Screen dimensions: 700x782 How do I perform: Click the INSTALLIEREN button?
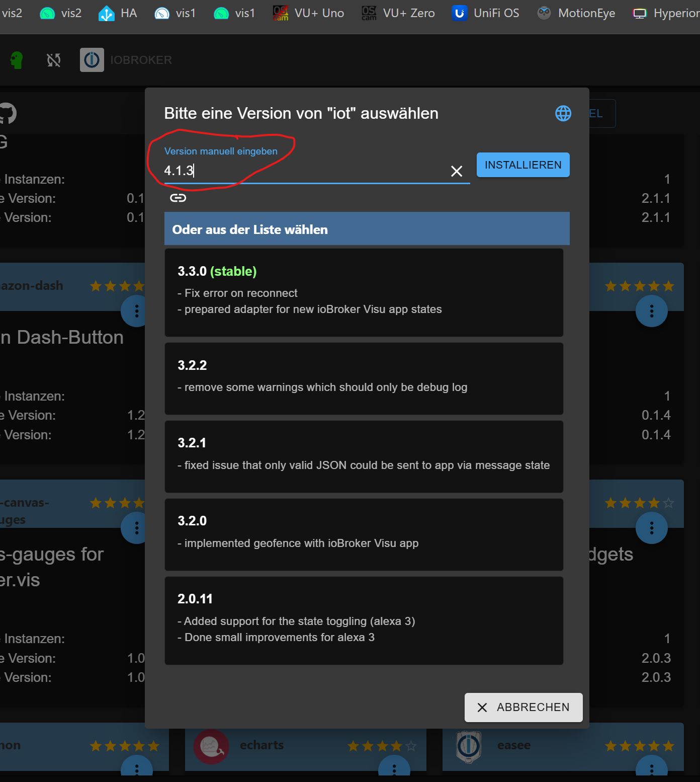[x=522, y=165]
